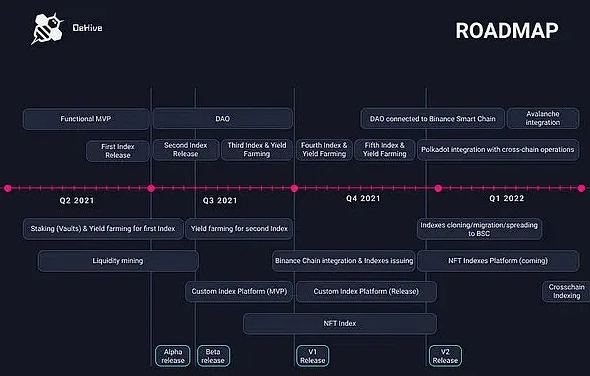Click the pink dot starting Q3 2021
This screenshot has height=376, width=590.
tap(151, 188)
